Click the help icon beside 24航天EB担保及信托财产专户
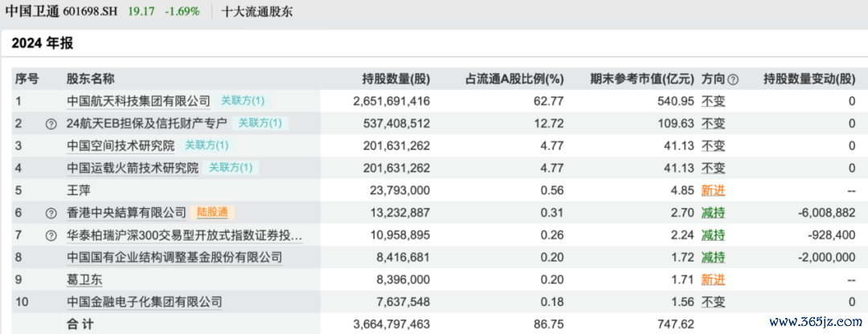Viewport: 868px width, 334px height. click(51, 124)
